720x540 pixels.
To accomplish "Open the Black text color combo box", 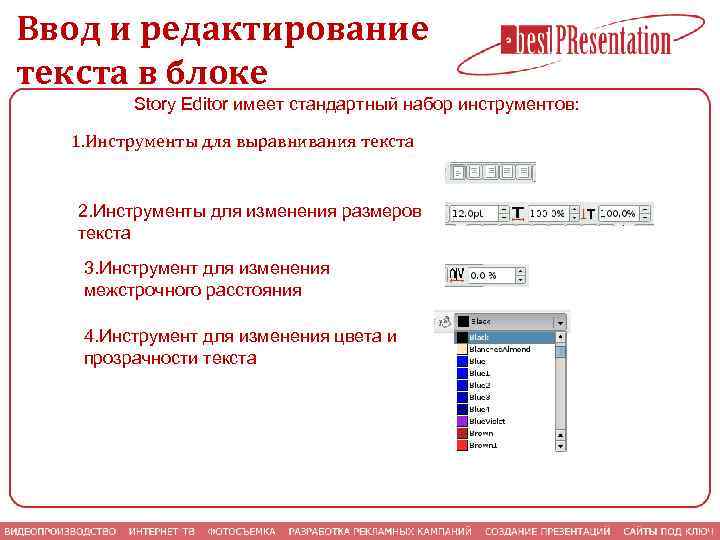I will [x=510, y=322].
